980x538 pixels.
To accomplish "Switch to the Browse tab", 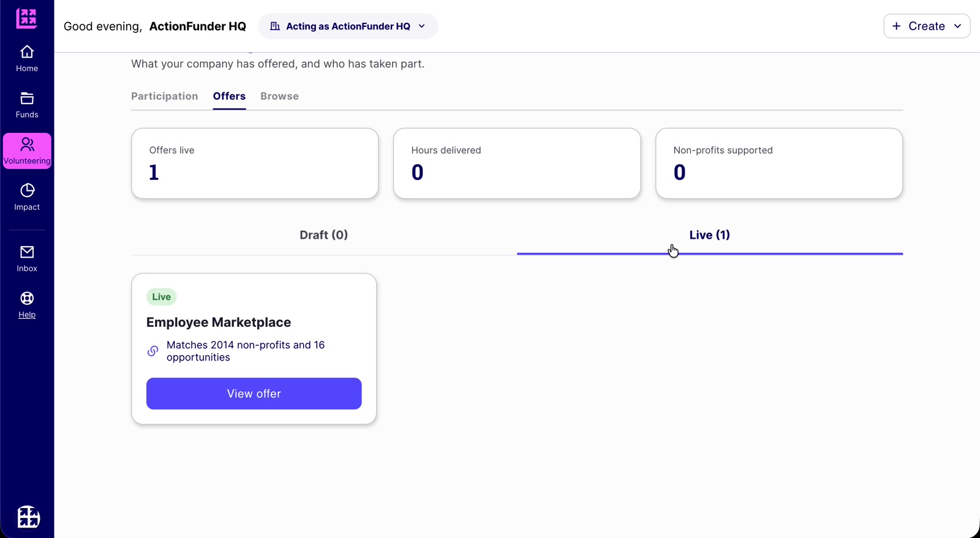I will tap(279, 96).
